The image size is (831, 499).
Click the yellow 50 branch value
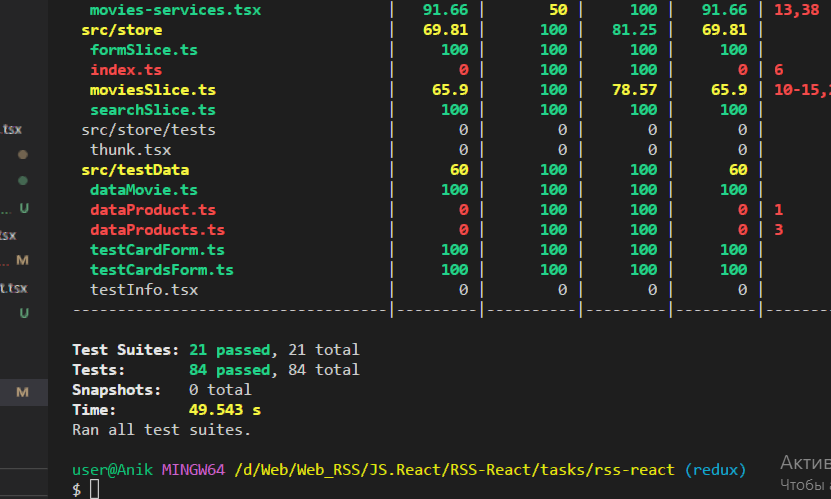[x=558, y=10]
